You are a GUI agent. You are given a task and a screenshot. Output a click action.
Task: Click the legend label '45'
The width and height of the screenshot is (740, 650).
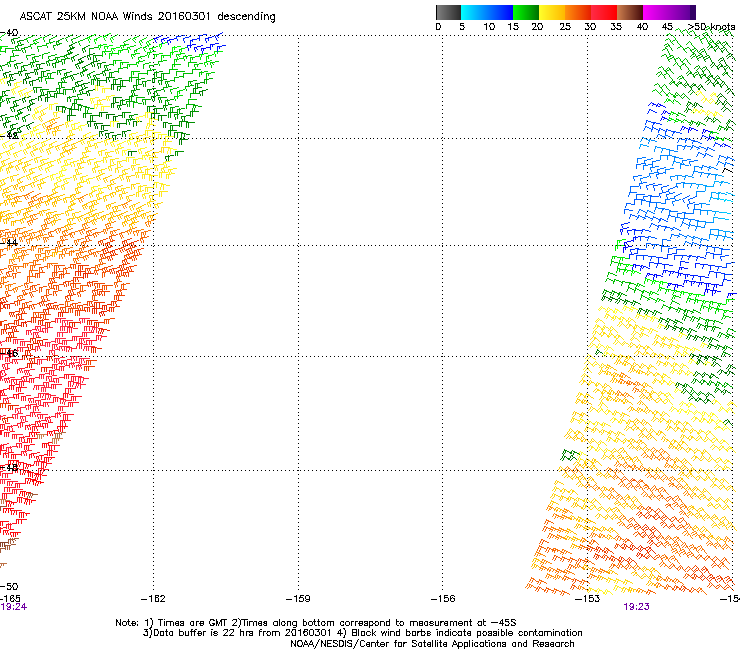click(667, 27)
